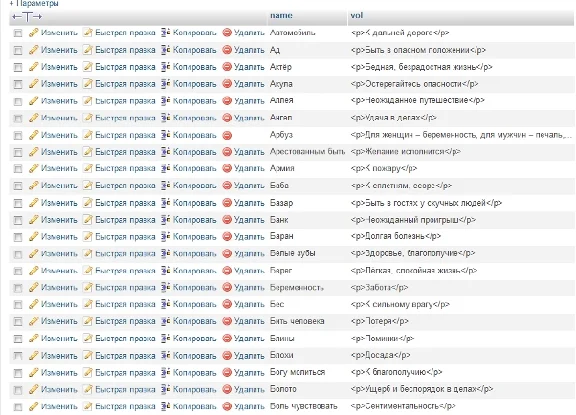Viewport: 576px width, 415px height.
Task: Select the vol cell Неожиданное путешествие
Action: [x=418, y=100]
